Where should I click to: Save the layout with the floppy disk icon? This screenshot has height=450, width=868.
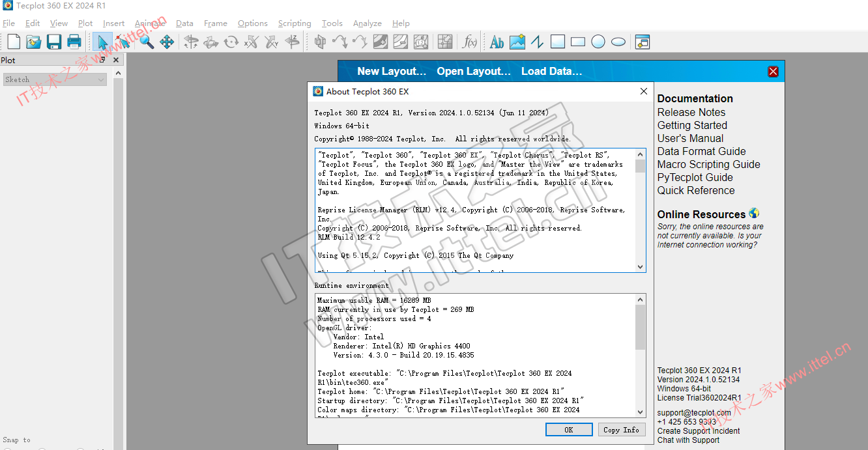pos(54,42)
